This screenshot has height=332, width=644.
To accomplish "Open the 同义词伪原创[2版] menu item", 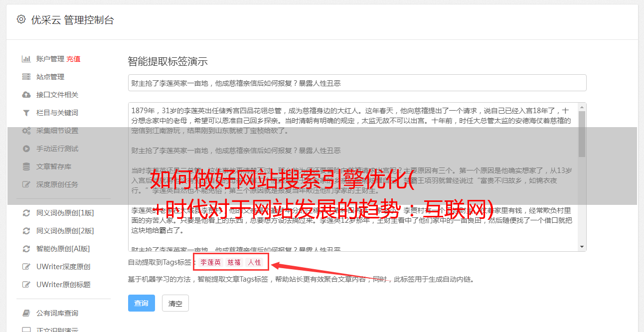I will click(65, 231).
